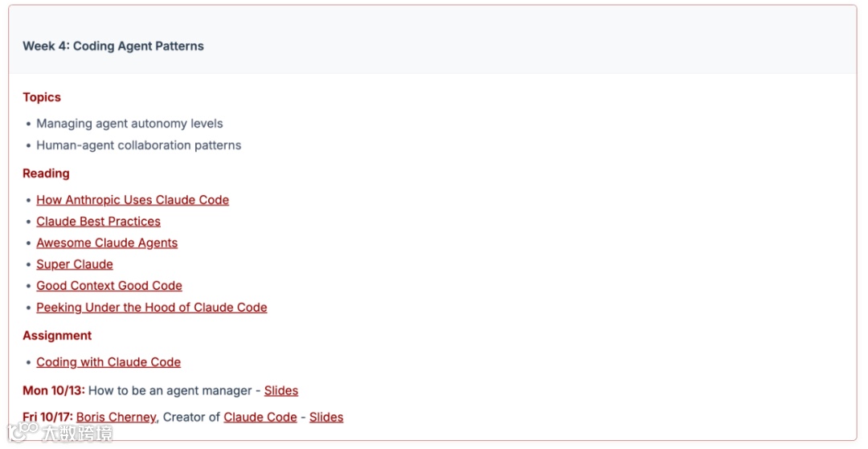Open the Boris Cherney profile link
The height and width of the screenshot is (449, 868).
[x=117, y=418]
